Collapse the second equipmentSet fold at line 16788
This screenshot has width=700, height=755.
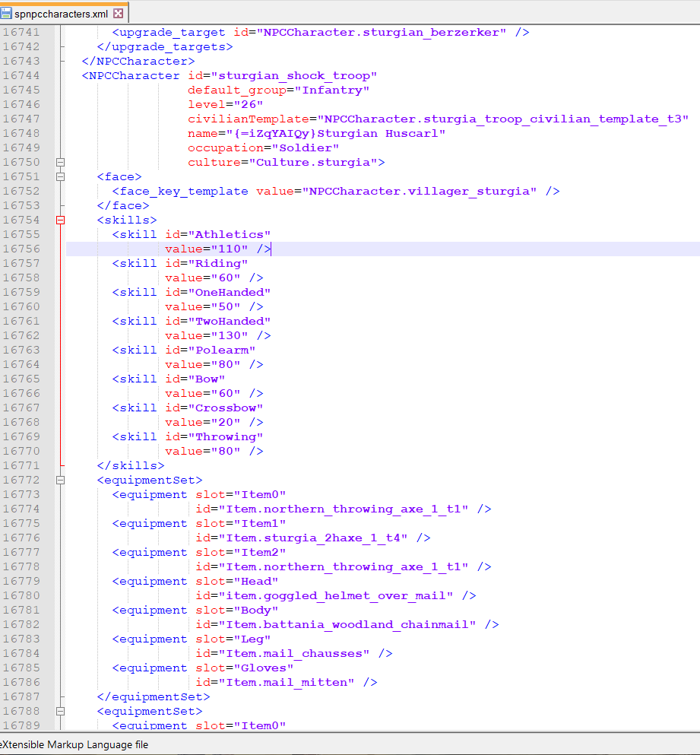(x=61, y=712)
